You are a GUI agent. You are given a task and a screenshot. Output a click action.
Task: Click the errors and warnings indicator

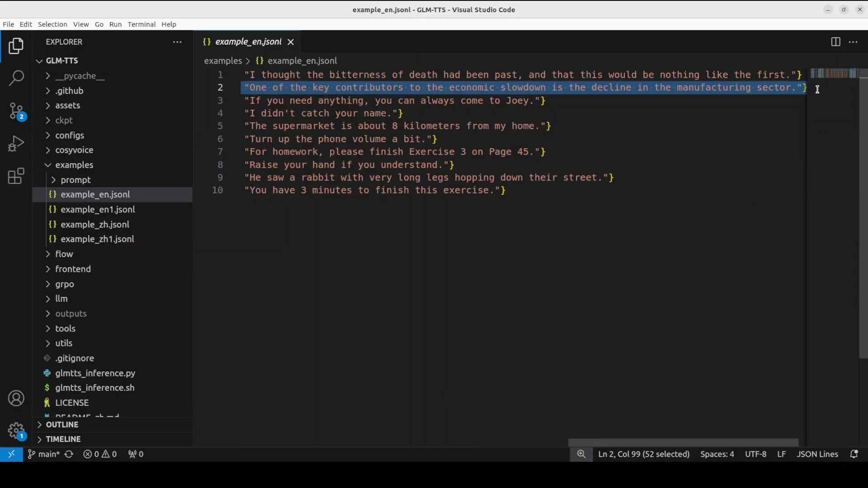tap(100, 454)
